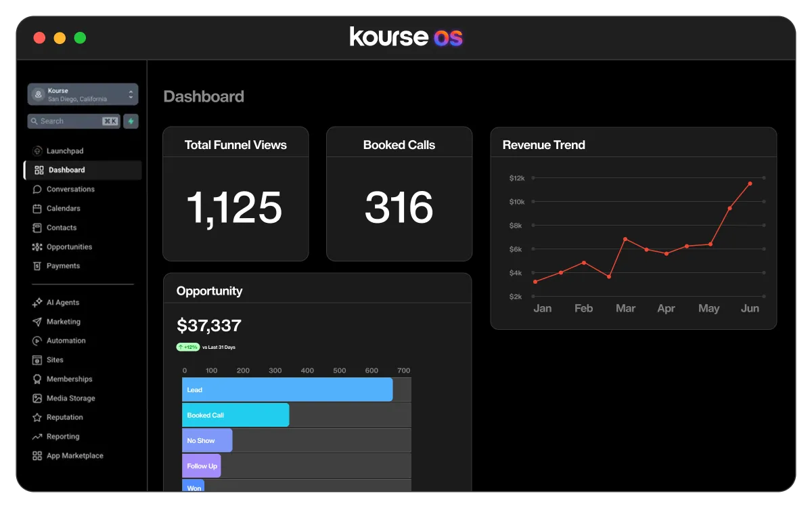Click the Booked Call bar in chart

[x=235, y=415]
